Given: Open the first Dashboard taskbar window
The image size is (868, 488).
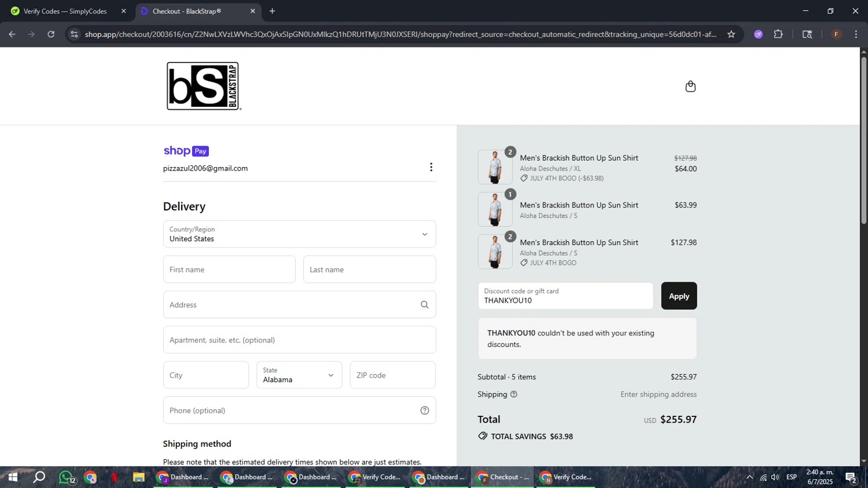Looking at the screenshot, I should click(x=183, y=477).
